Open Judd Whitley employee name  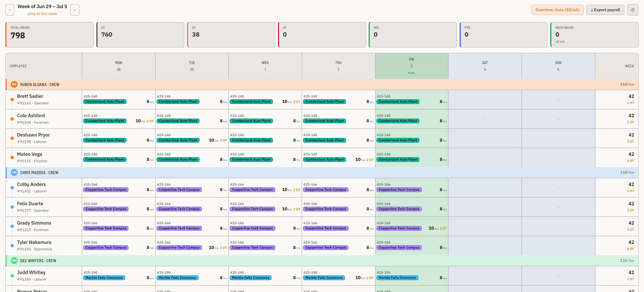click(31, 273)
